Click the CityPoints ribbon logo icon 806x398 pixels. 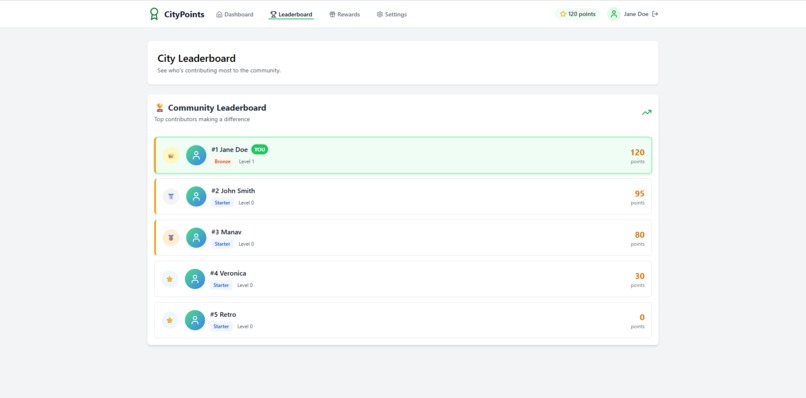coord(154,14)
